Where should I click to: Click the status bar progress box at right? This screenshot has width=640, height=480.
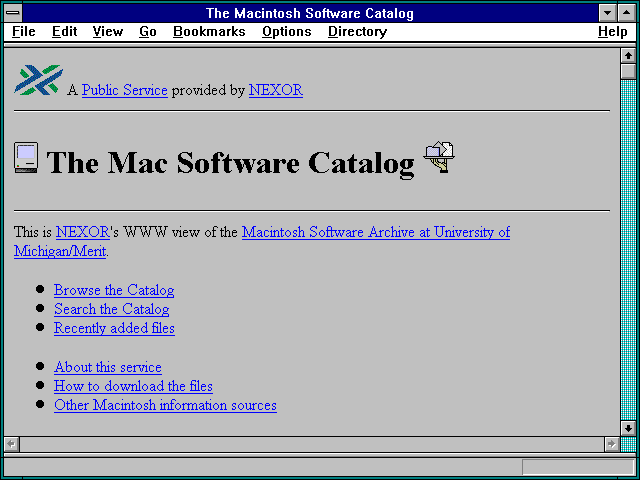[578, 467]
